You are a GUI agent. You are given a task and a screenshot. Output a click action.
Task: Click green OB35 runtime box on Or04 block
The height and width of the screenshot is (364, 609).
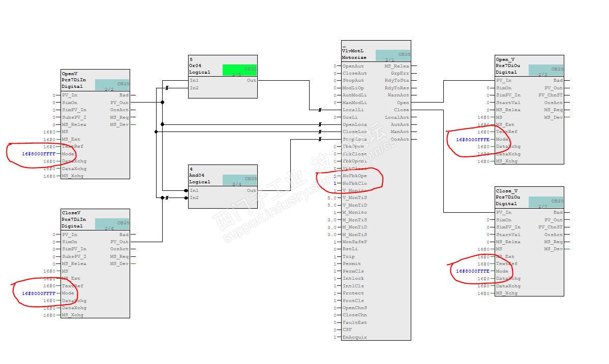(239, 70)
